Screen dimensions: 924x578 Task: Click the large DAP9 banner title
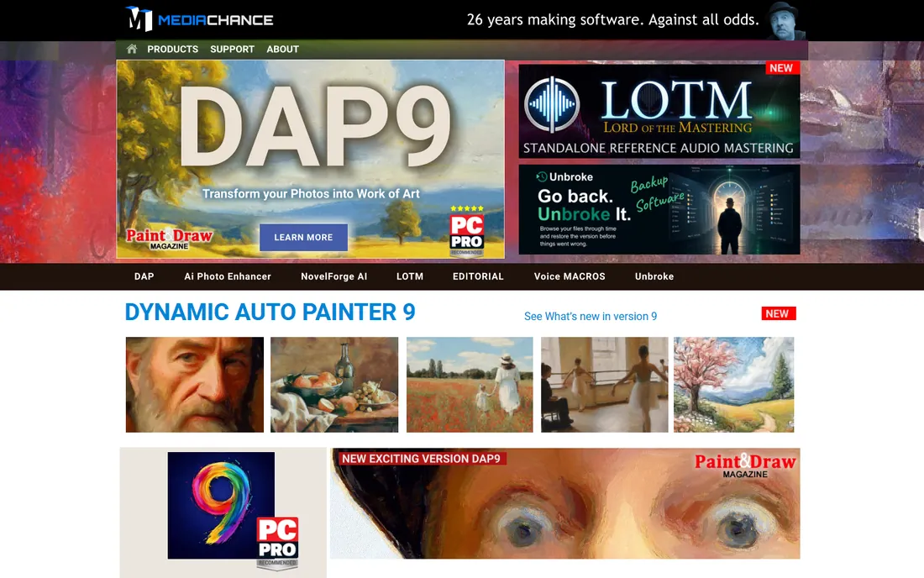(x=315, y=127)
